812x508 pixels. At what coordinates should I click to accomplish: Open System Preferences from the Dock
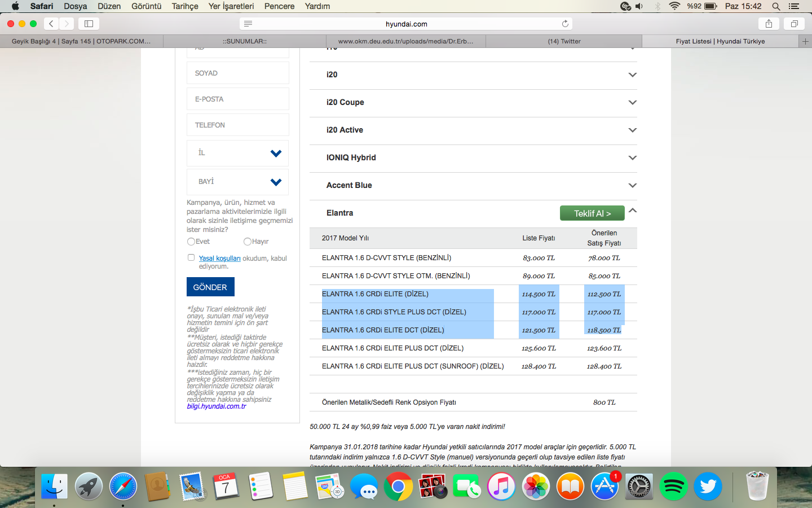pyautogui.click(x=639, y=486)
